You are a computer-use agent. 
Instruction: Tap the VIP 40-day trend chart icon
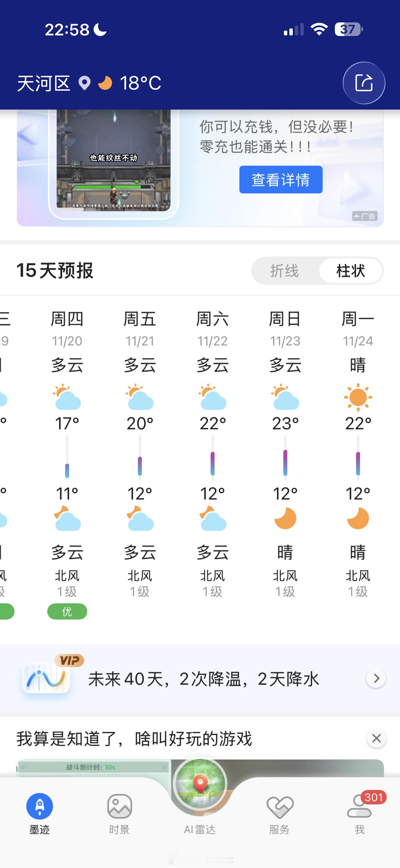(46, 678)
